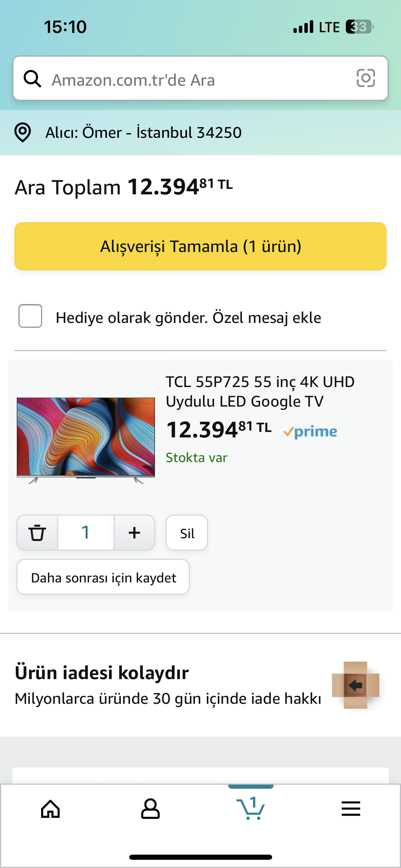Tap the address "Alıcı: Ömer - İstanbul 34250"
Screen dimensions: 401x868
point(143,133)
